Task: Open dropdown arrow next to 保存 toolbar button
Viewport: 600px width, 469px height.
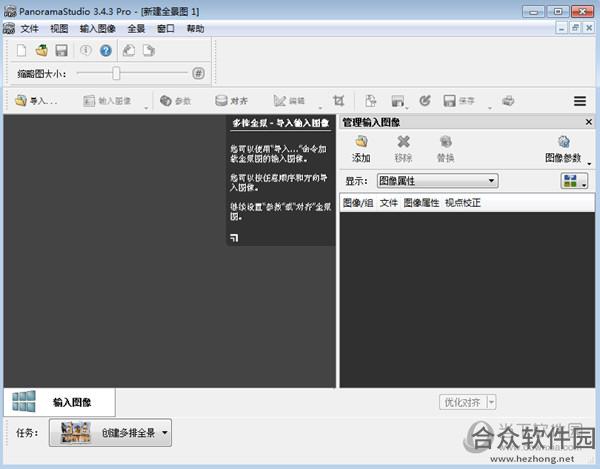Action: point(490,108)
